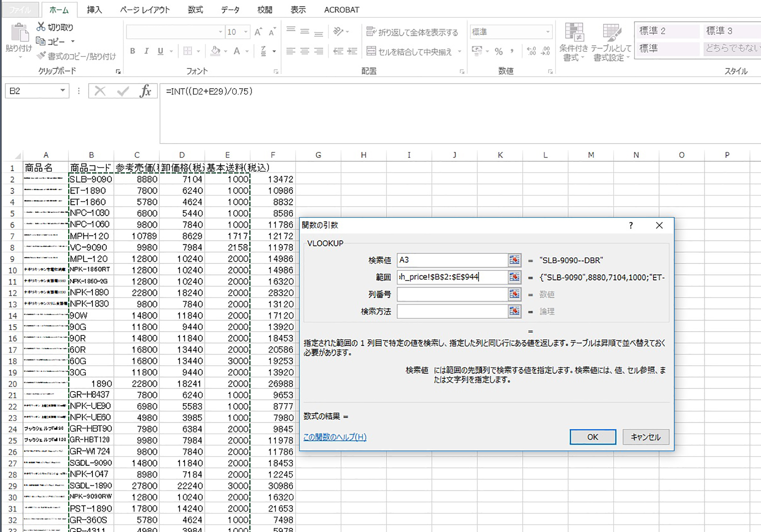Viewport: 761px width, 532px height.
Task: Click the Copy (コピー) icon
Action: 41,41
